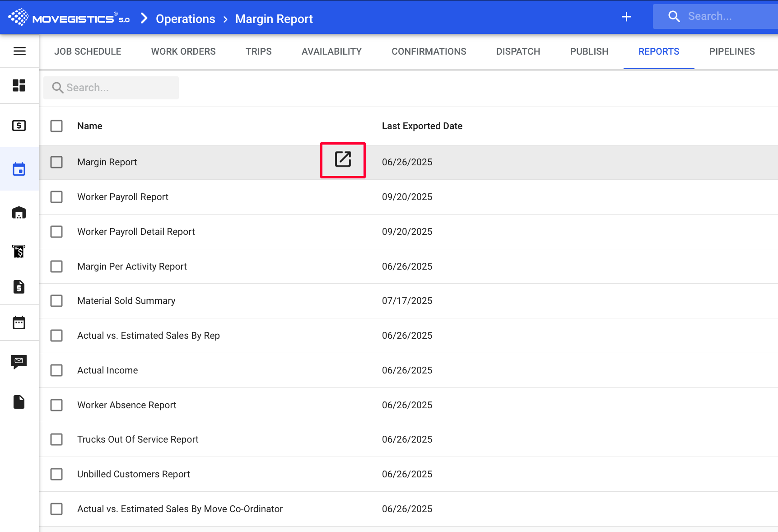This screenshot has width=778, height=532.
Task: Toggle the select-all checkbox beside Name
Action: (56, 126)
